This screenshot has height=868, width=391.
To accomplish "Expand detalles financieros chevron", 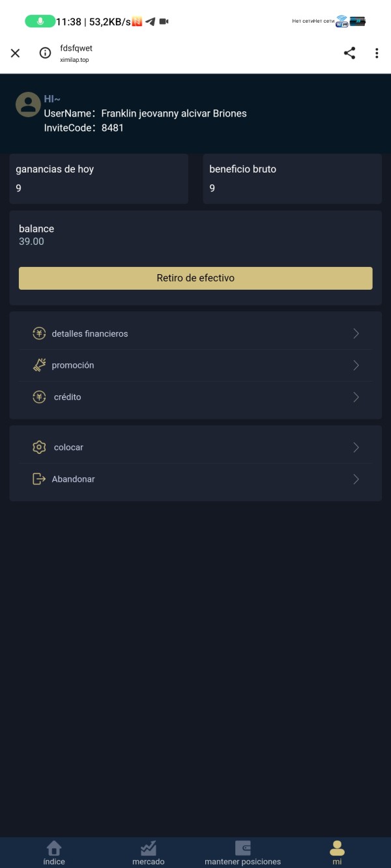I will (x=356, y=333).
